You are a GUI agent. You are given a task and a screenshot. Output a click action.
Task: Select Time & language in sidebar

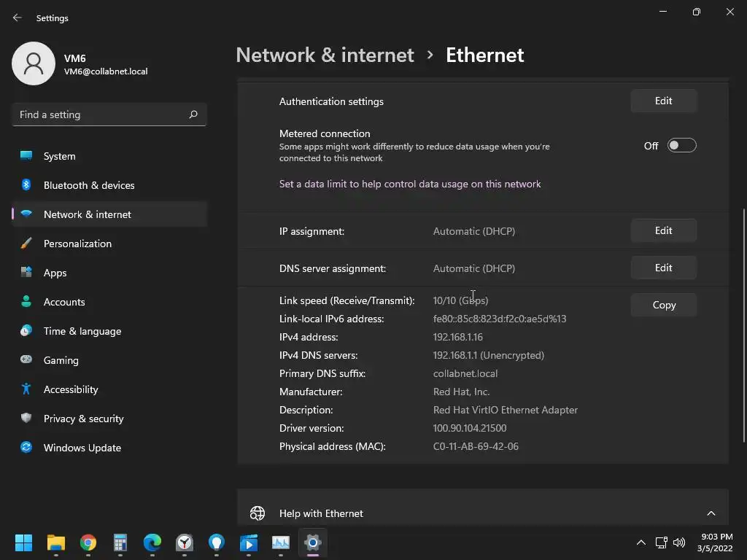click(x=82, y=331)
